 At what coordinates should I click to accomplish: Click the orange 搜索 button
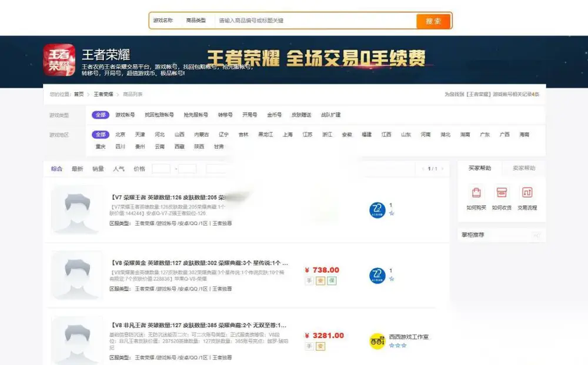pyautogui.click(x=433, y=21)
